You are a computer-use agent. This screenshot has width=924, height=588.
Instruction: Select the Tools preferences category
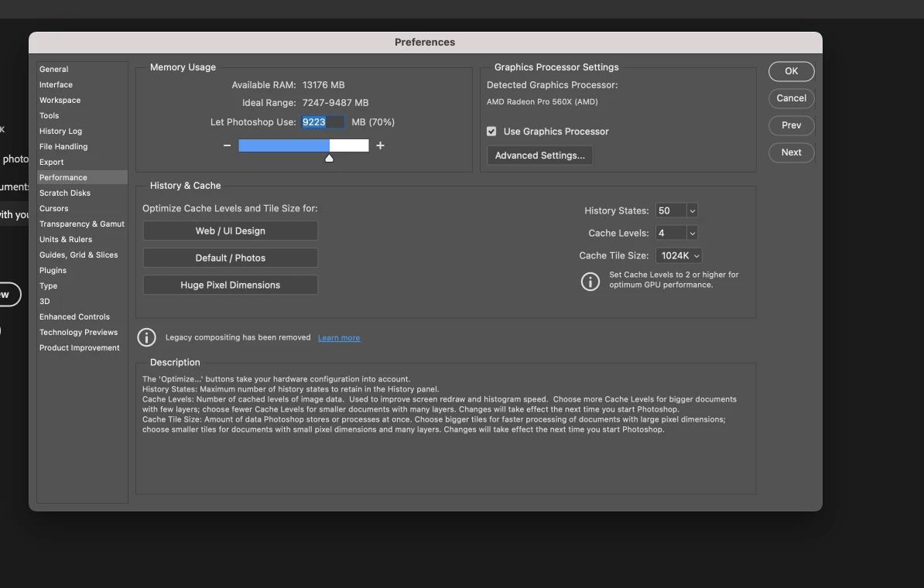tap(82, 115)
